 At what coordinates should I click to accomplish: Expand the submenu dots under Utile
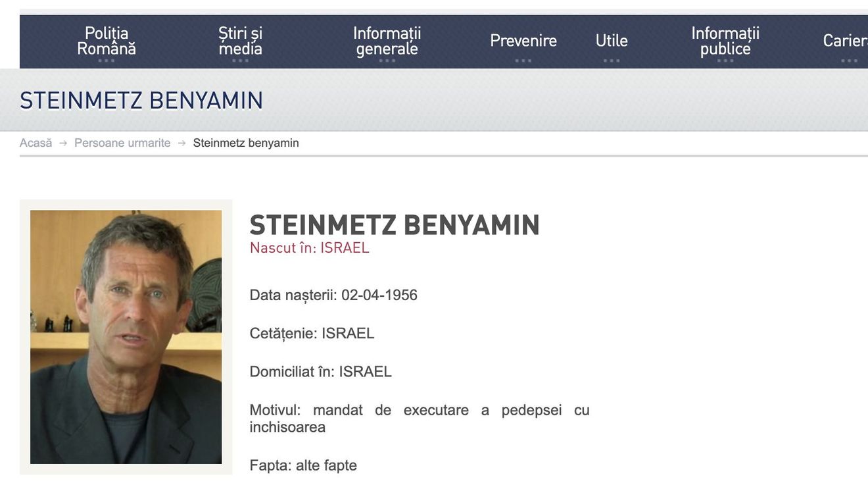612,60
